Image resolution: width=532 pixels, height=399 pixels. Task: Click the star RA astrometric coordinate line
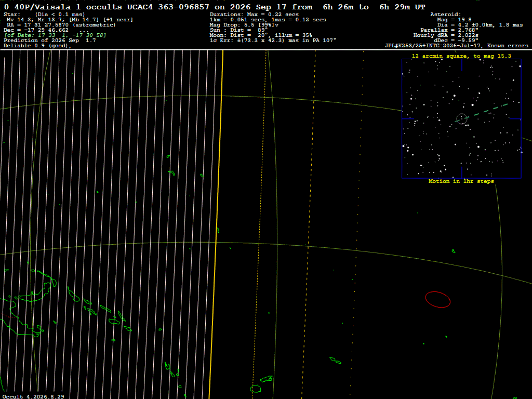(x=61, y=25)
